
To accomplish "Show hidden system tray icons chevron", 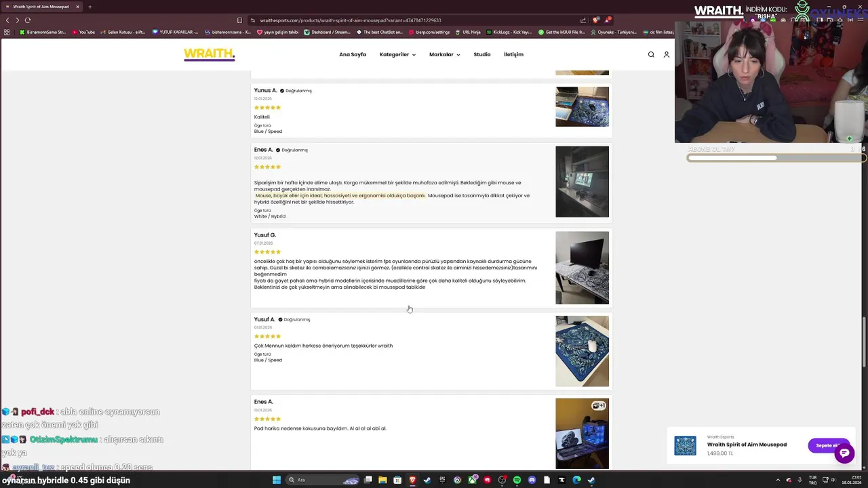I will (x=778, y=480).
